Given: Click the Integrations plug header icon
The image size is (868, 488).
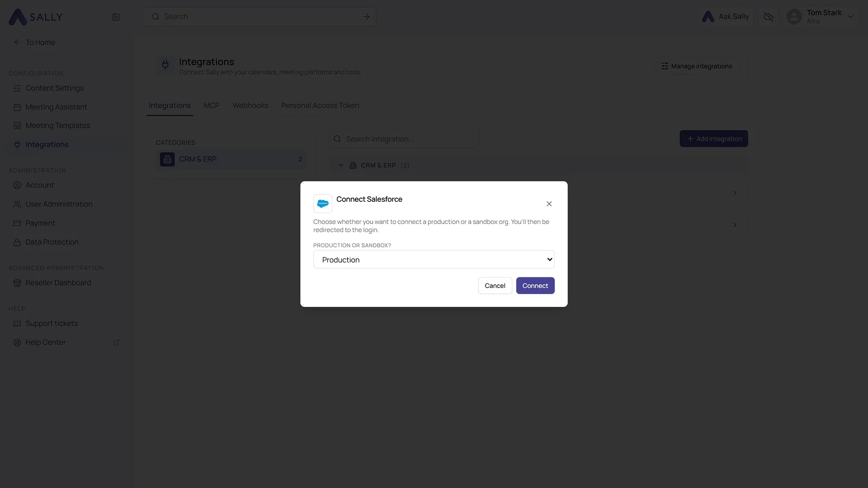Looking at the screenshot, I should [x=165, y=65].
